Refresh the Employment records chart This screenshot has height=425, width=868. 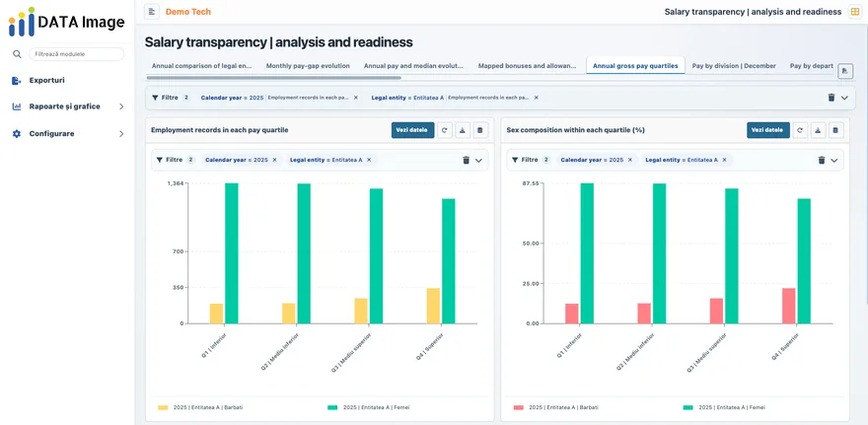(x=445, y=130)
